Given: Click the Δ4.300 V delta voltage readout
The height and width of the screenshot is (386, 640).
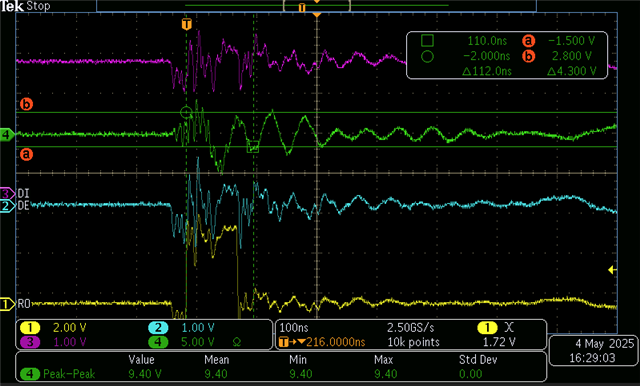Looking at the screenshot, I should coord(571,71).
